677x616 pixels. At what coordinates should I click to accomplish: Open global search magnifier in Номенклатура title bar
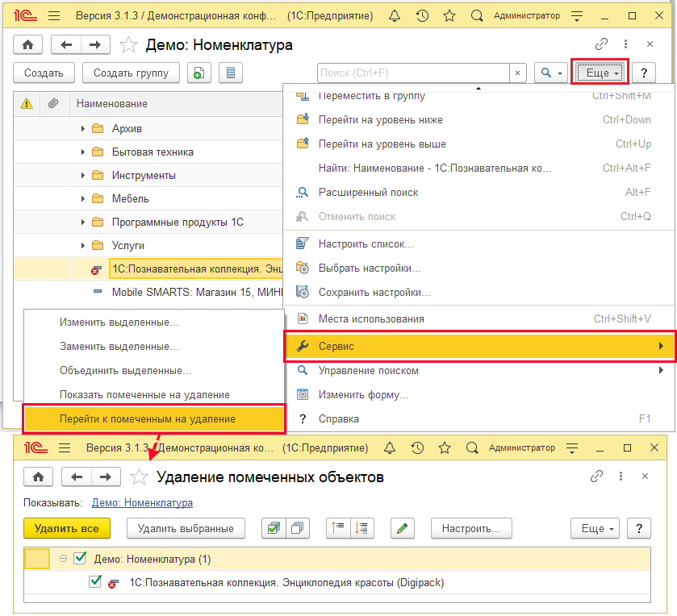(x=477, y=16)
